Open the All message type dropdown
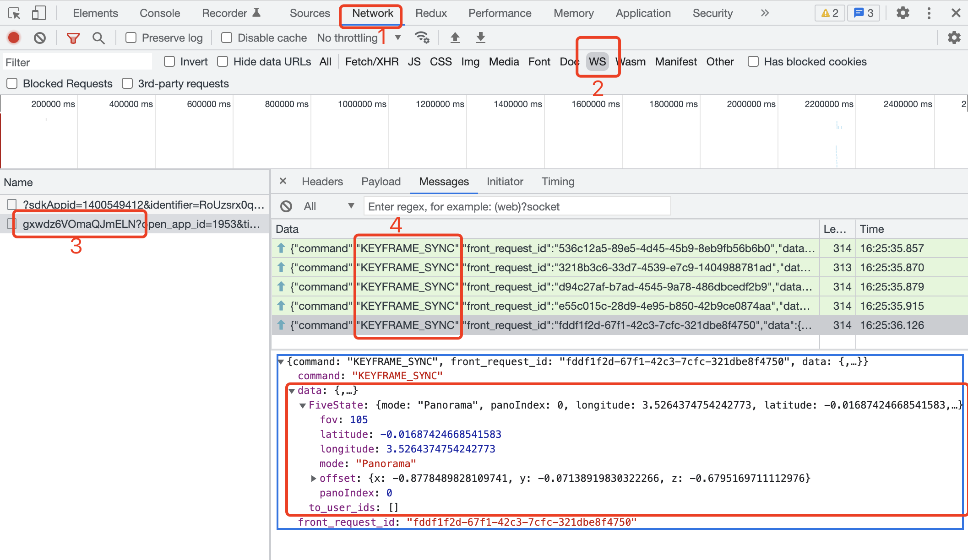The width and height of the screenshot is (968, 560). click(x=329, y=206)
